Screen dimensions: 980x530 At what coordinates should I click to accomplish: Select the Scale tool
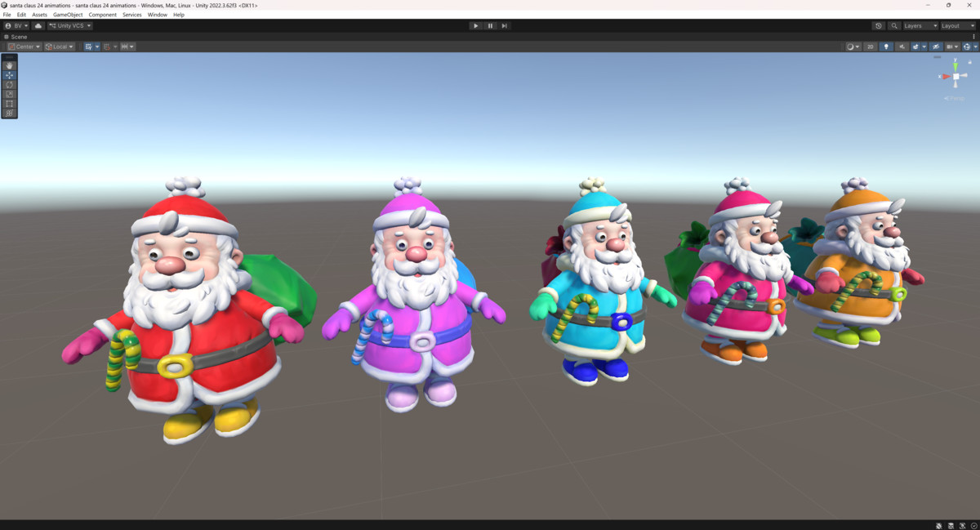9,94
